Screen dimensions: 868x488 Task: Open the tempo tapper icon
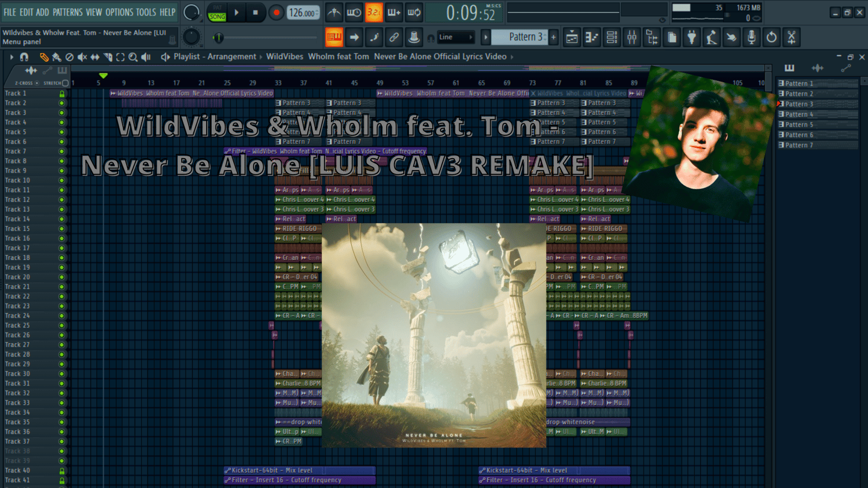[x=711, y=38]
